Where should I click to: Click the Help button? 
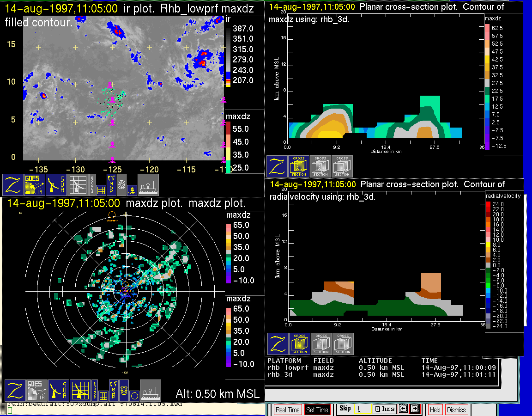[435, 410]
